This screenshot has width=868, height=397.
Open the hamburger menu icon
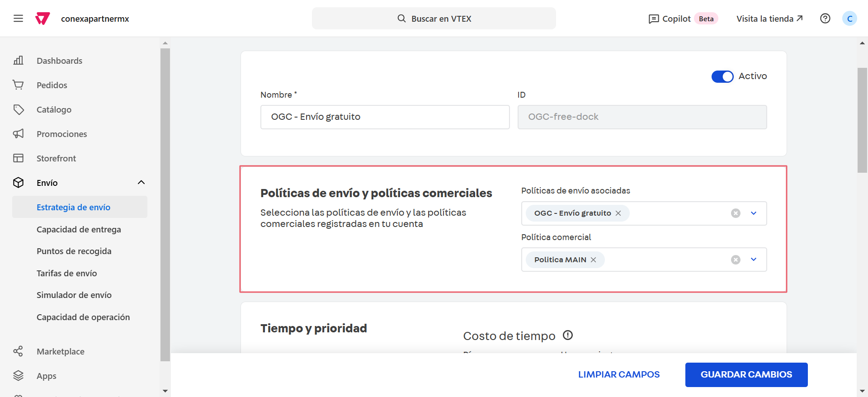18,19
